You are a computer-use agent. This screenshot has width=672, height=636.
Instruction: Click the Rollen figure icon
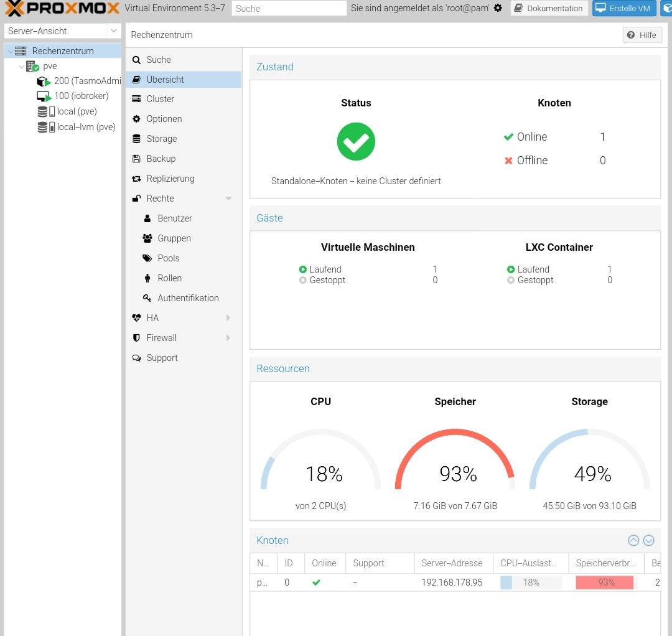click(x=147, y=278)
